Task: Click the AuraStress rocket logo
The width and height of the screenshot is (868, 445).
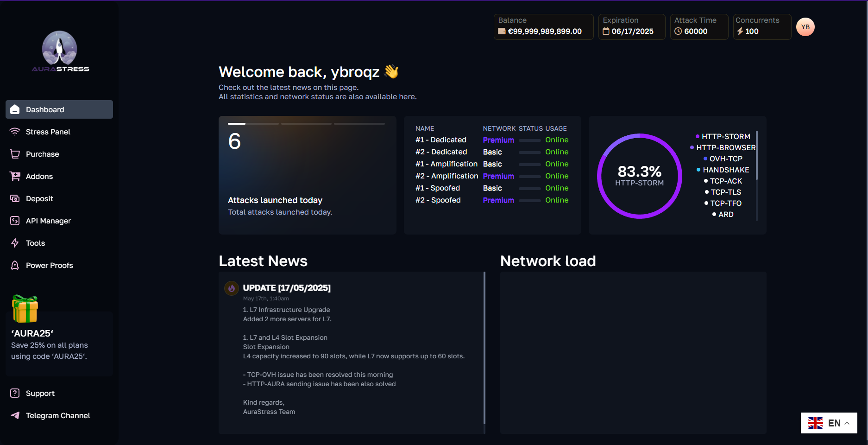Action: [x=60, y=51]
